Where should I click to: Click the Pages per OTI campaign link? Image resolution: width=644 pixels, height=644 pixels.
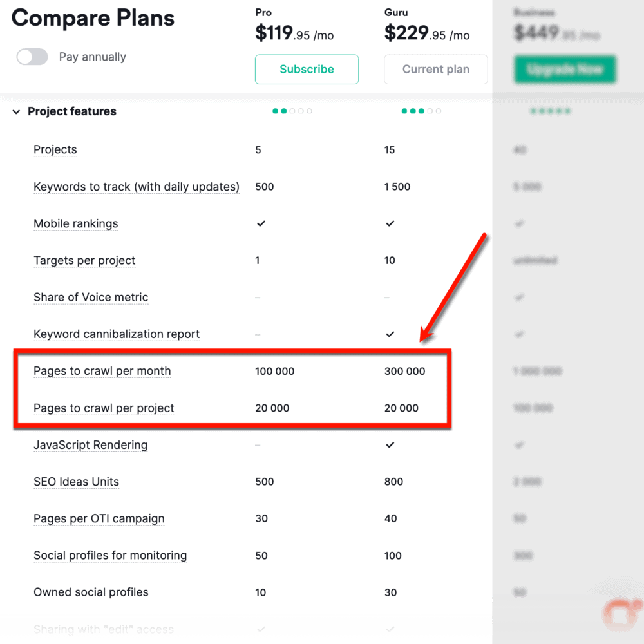click(99, 518)
